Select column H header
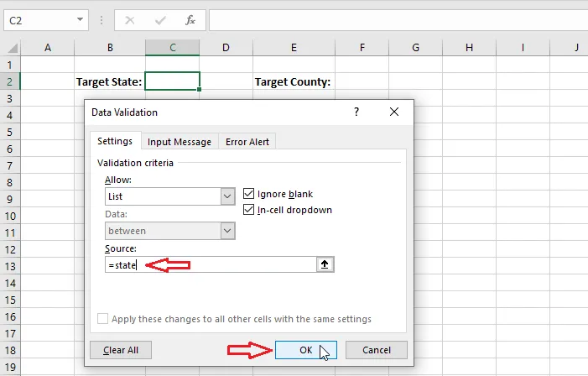The width and height of the screenshot is (588, 376). (469, 48)
